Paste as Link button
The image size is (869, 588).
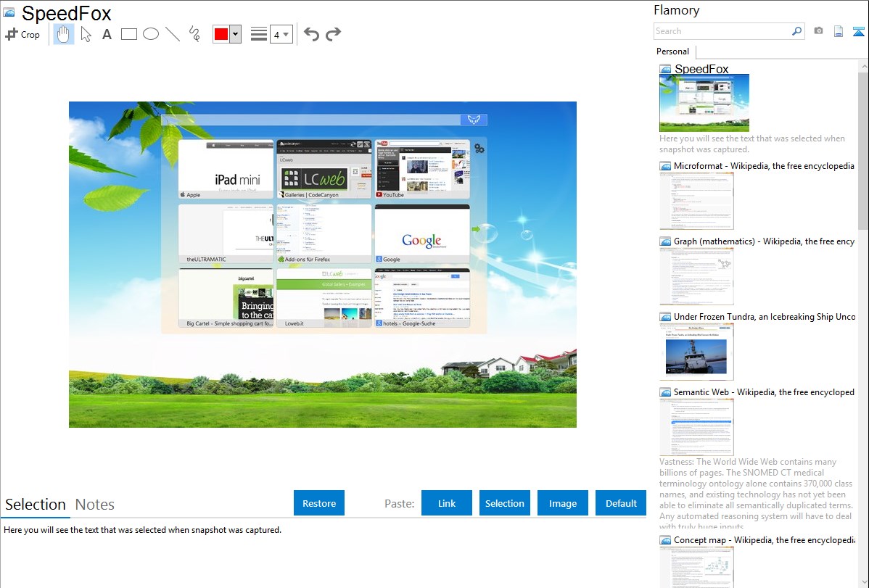click(x=447, y=503)
